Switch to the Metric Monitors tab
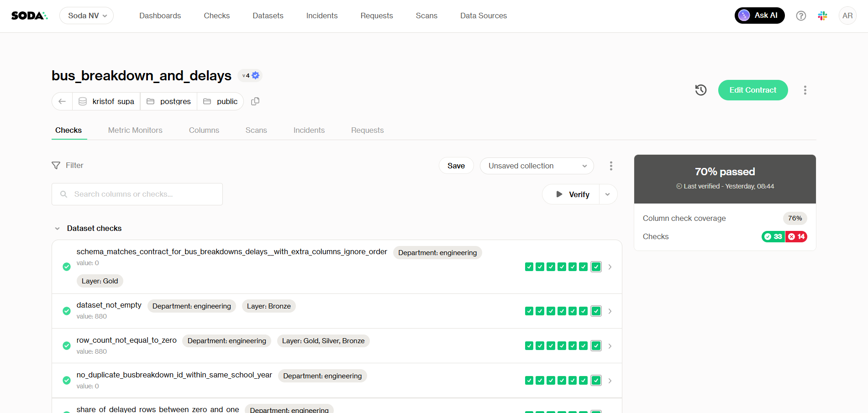 coord(135,131)
